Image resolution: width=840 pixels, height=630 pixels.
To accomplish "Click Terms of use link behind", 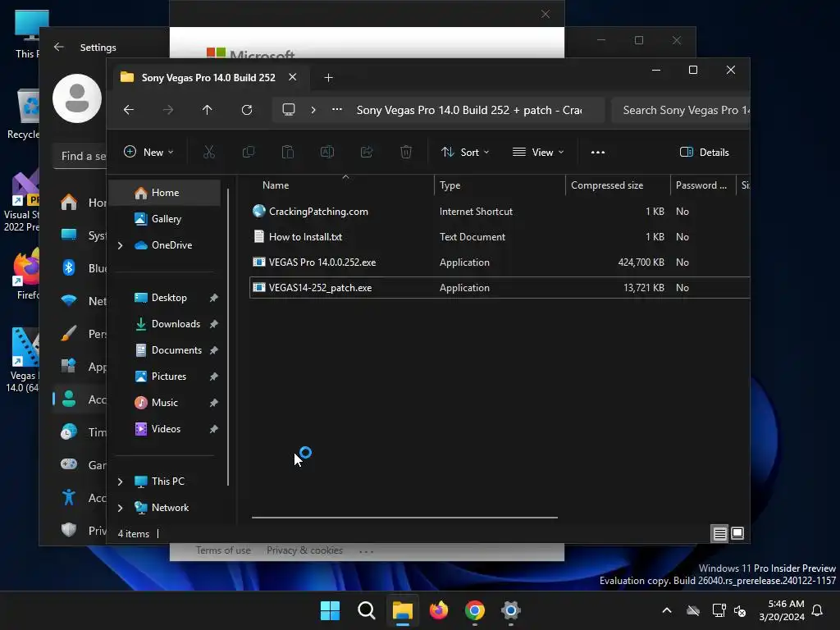I will click(x=223, y=550).
